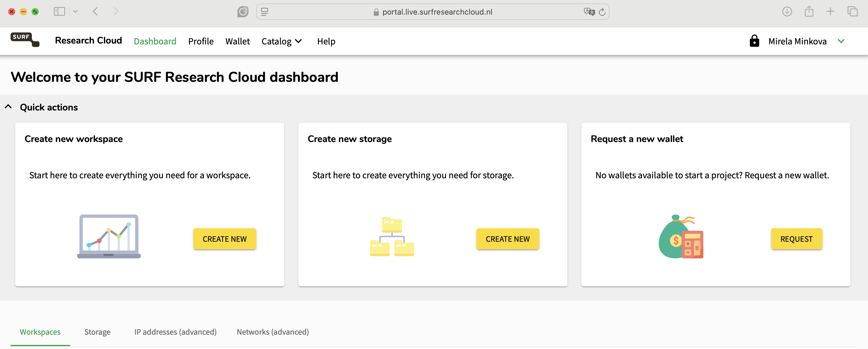Viewport: 868px width, 349px height.
Task: Click the page reload icon
Action: (x=602, y=12)
